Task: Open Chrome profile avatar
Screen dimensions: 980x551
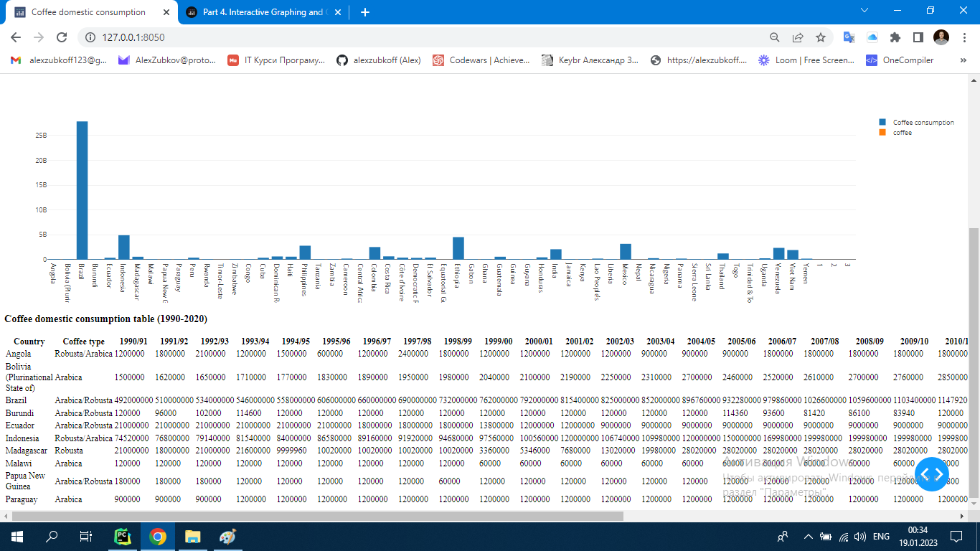Action: tap(941, 37)
